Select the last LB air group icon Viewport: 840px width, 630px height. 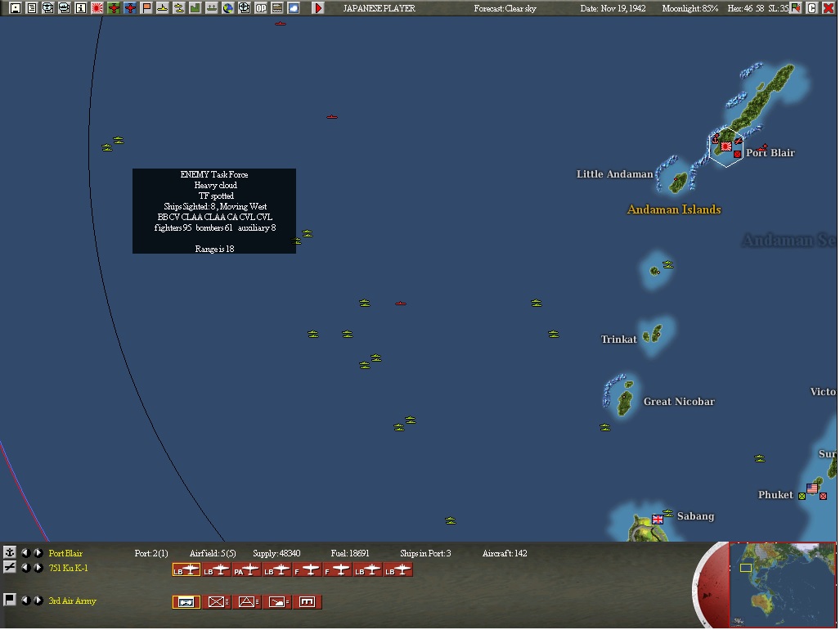point(398,570)
